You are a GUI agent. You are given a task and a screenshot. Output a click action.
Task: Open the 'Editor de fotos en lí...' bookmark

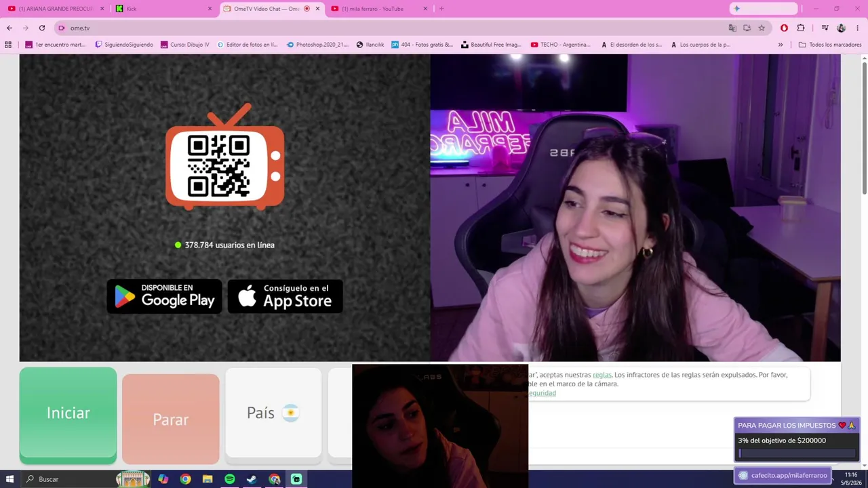pyautogui.click(x=248, y=45)
